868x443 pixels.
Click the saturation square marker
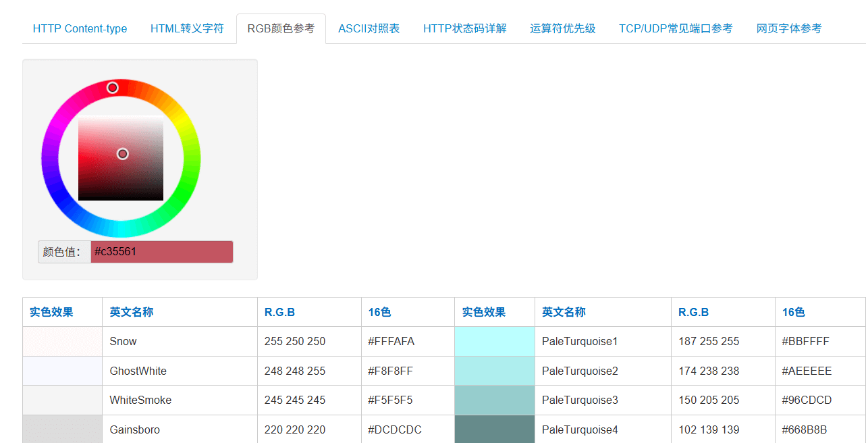pos(123,154)
